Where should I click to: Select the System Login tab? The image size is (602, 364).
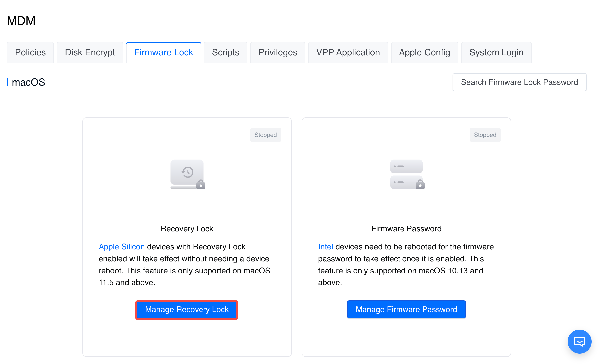(496, 52)
